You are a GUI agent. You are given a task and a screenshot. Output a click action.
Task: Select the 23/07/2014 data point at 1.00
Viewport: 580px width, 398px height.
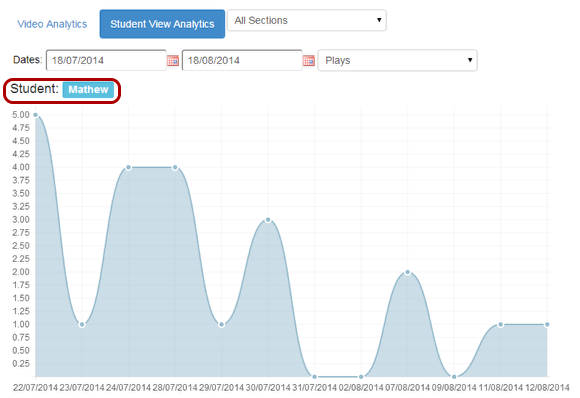click(x=82, y=325)
